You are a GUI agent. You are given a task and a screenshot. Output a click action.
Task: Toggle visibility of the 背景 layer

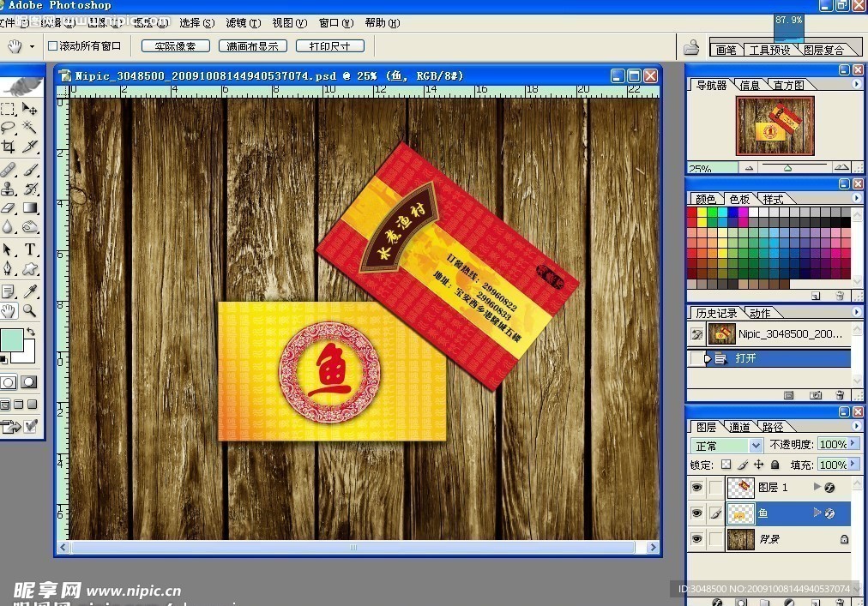click(696, 539)
